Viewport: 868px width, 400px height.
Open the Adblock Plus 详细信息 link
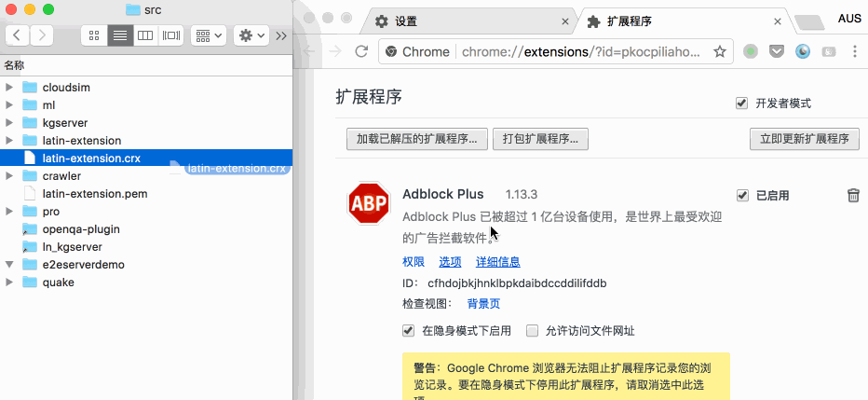[x=498, y=261]
